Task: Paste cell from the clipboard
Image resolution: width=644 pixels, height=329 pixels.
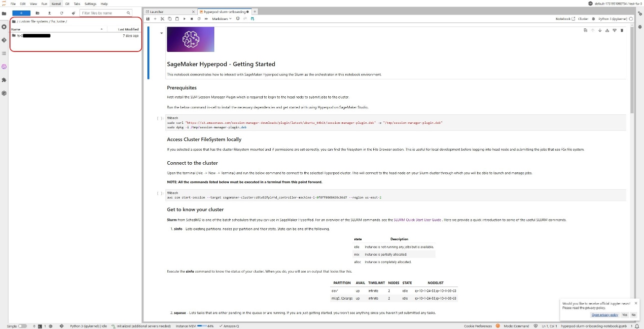Action: coord(177,19)
